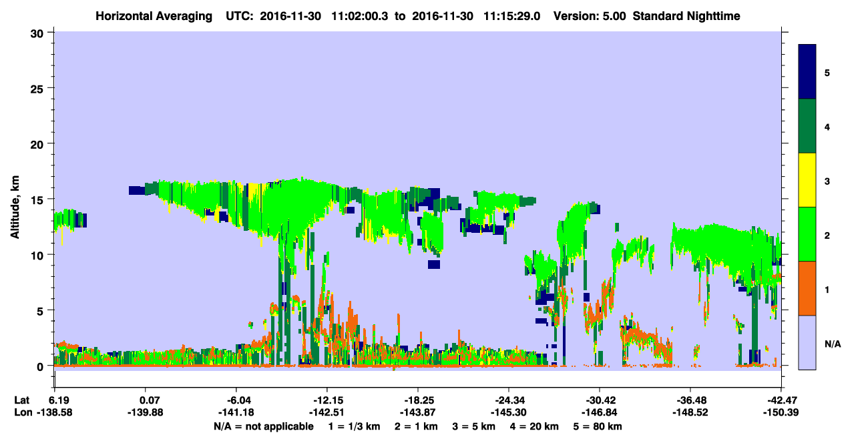Click the lavender N/A colorbar segment
The height and width of the screenshot is (445, 868).
[807, 342]
